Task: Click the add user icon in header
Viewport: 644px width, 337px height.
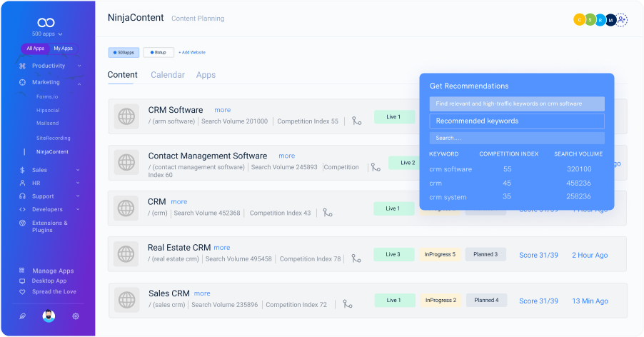Action: tap(622, 20)
